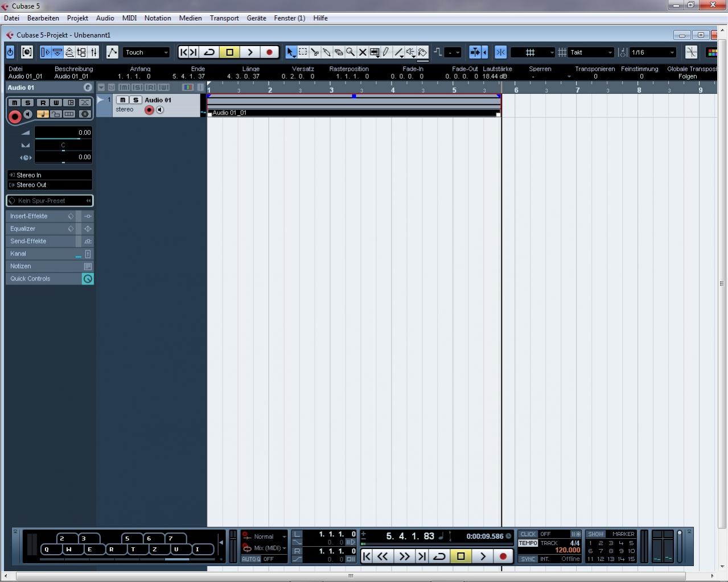This screenshot has width=728, height=582.
Task: Click toolbar Play button
Action: [250, 52]
